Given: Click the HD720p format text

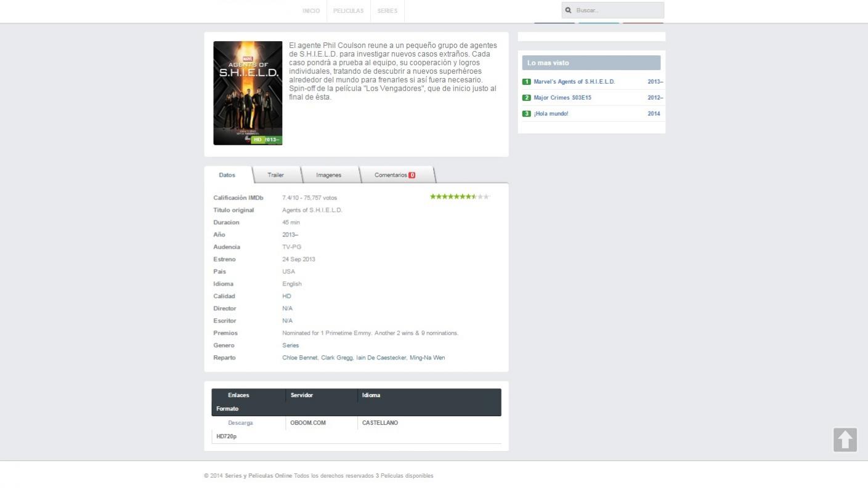Looking at the screenshot, I should pos(226,436).
